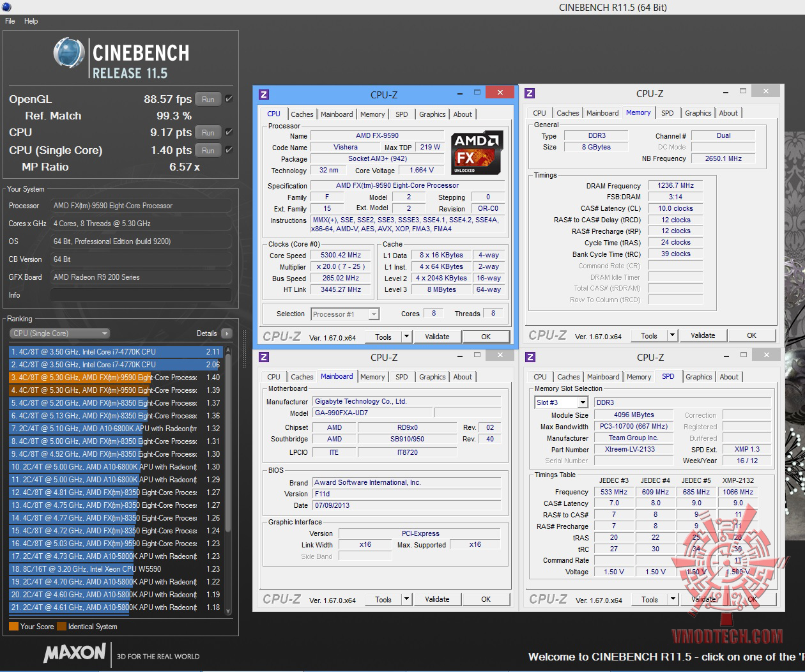Click the Info input field
The width and height of the screenshot is (805, 672).
141,295
